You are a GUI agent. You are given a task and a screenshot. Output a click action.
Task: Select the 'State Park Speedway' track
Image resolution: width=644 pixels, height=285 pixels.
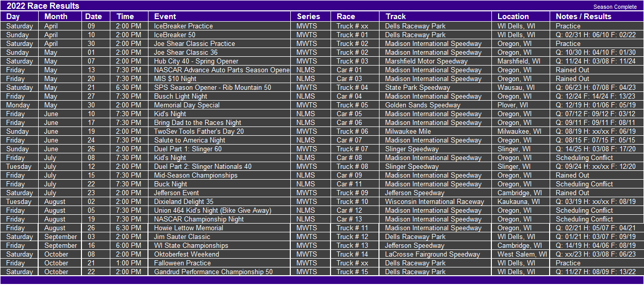[x=418, y=87]
